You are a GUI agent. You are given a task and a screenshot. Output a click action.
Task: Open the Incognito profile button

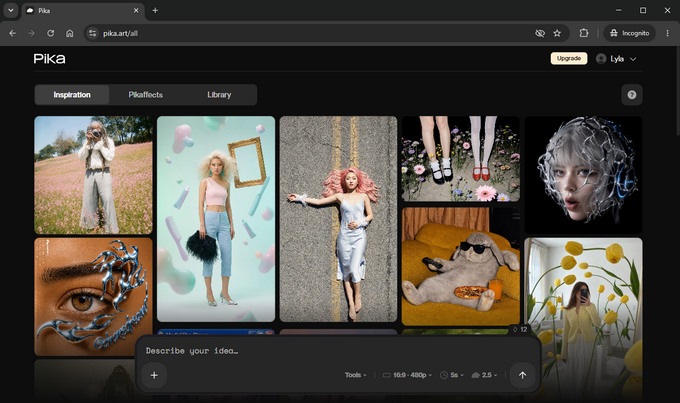coord(630,33)
